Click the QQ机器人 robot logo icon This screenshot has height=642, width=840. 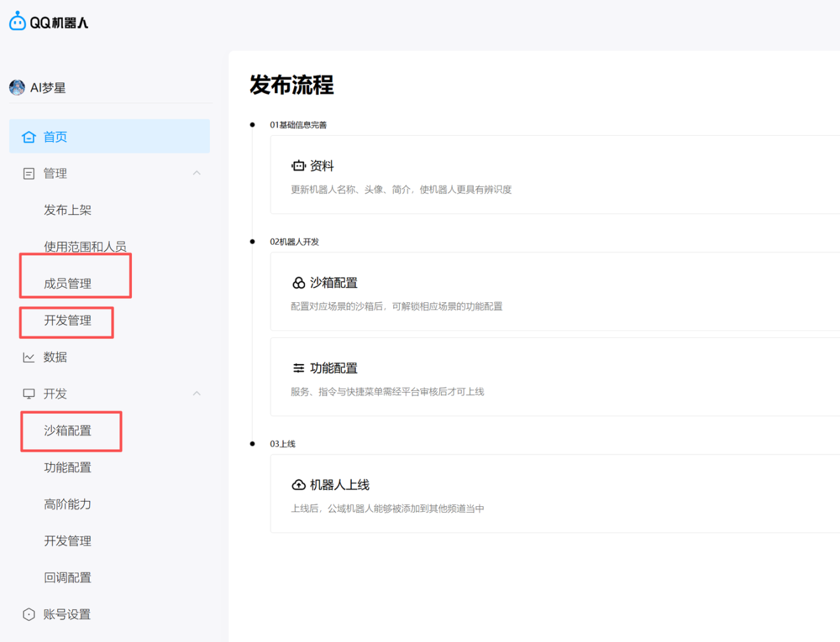(18, 22)
